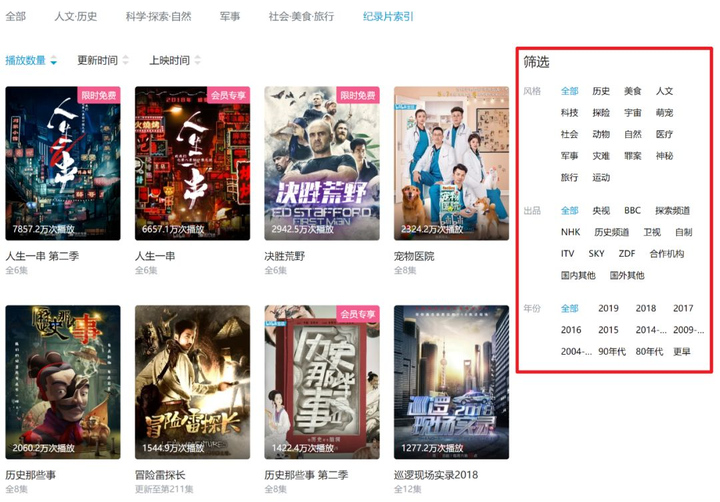Image resolution: width=720 pixels, height=502 pixels.
Task: Click 巡逻现场实录2018 title link
Action: tap(436, 475)
